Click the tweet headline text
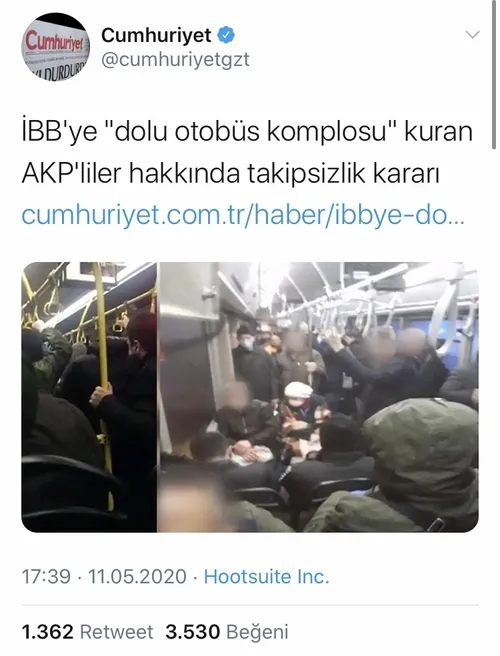500x656 pixels. pos(247,153)
